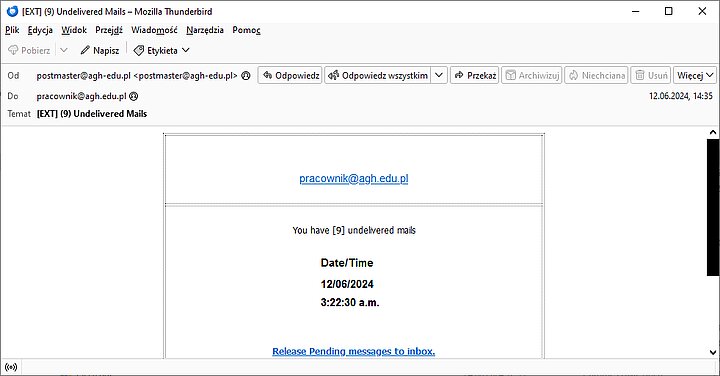Click the date 12.06.2024, 14:35
720x376 pixels.
point(681,96)
